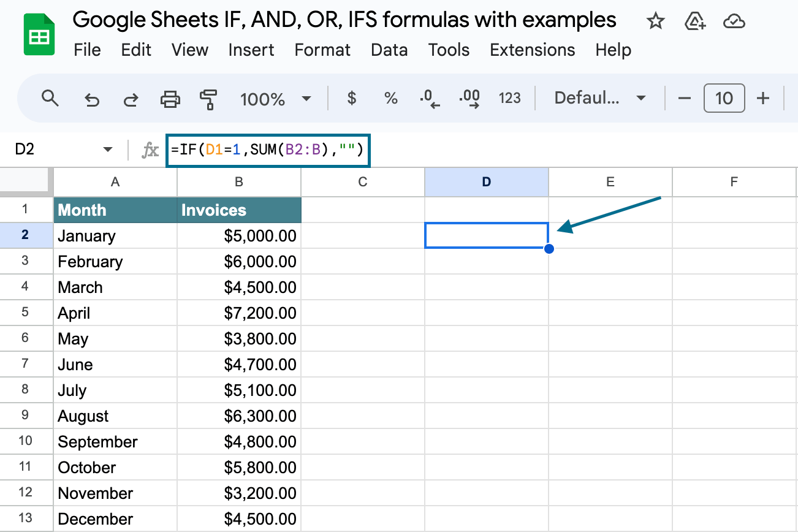Open the Data menu
Image resolution: width=798 pixels, height=532 pixels.
pyautogui.click(x=389, y=50)
